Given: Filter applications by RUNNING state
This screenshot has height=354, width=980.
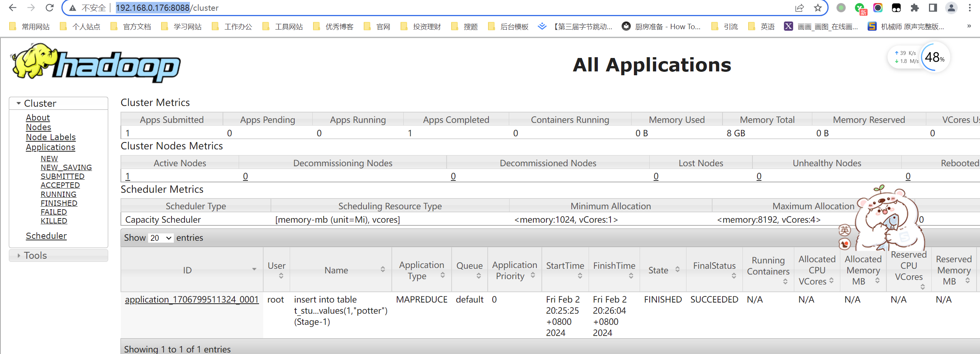Looking at the screenshot, I should click(x=58, y=194).
